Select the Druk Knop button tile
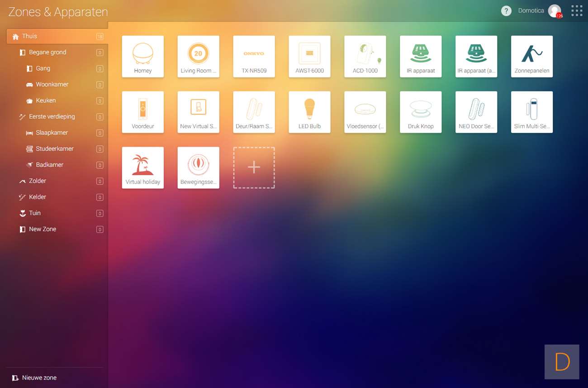This screenshot has height=388, width=588. [x=421, y=112]
